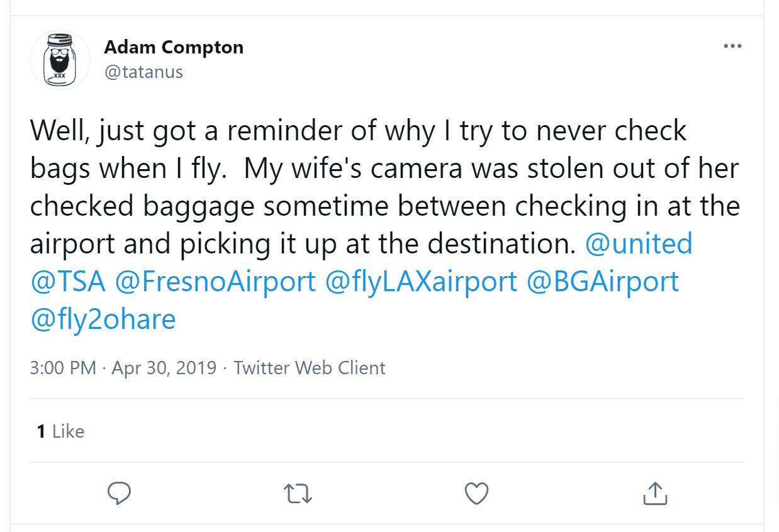Open the @fly2ohare mention

click(x=103, y=319)
